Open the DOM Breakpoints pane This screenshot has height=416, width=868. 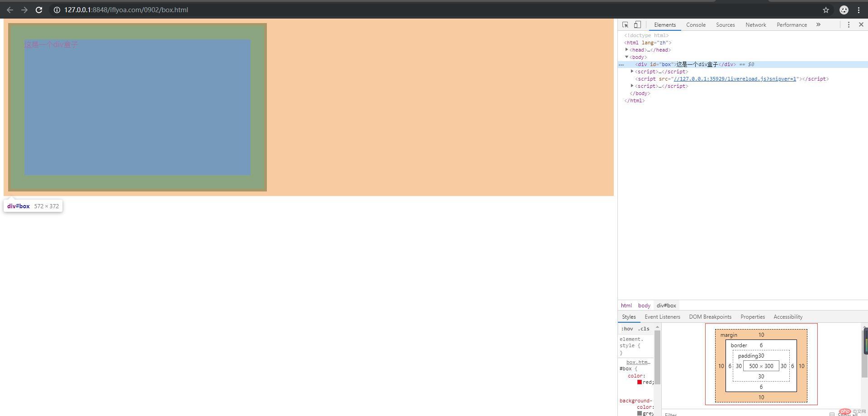(x=710, y=317)
